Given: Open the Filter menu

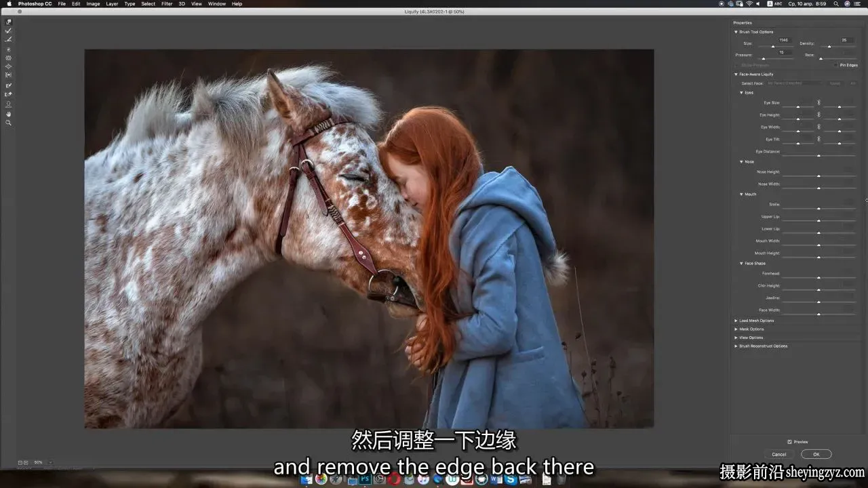Looking at the screenshot, I should (x=167, y=3).
